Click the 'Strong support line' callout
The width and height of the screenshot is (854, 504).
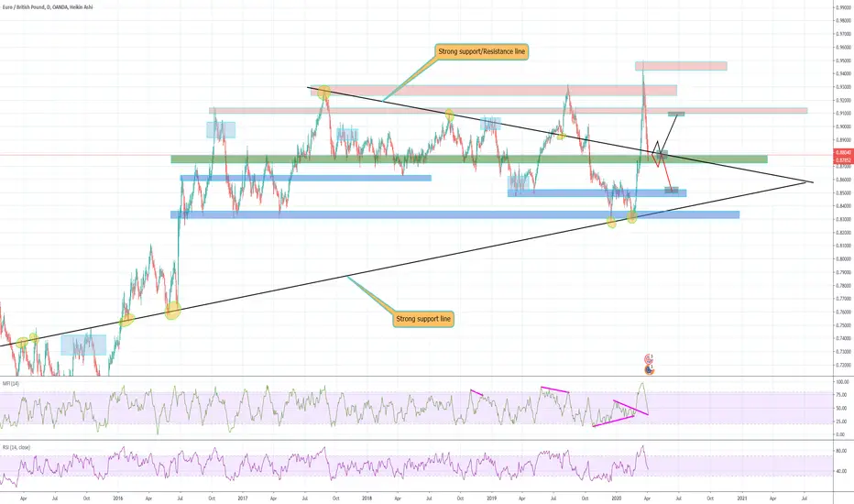pyautogui.click(x=423, y=319)
